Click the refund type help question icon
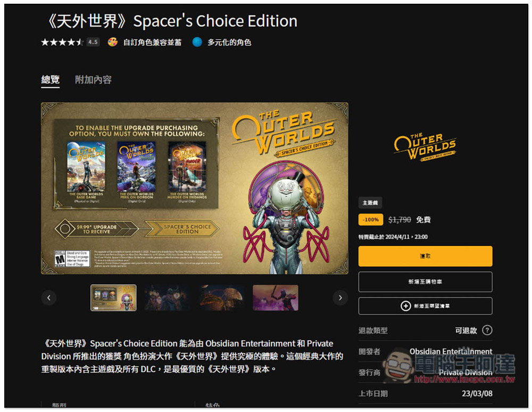The height and width of the screenshot is (412, 532). pos(487,330)
